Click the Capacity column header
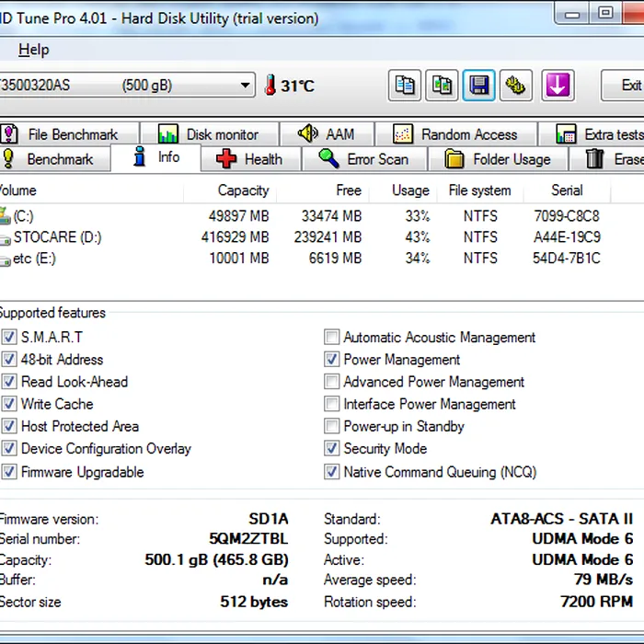 [230, 190]
